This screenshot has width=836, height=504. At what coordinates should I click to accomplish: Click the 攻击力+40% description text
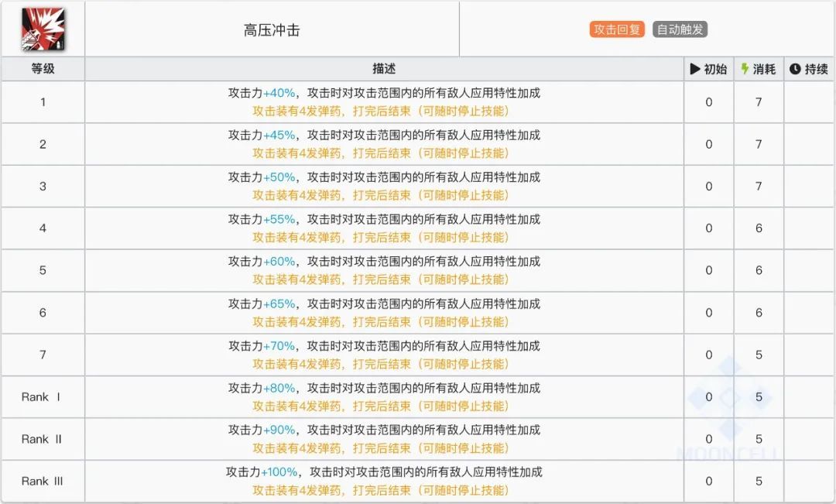384,93
